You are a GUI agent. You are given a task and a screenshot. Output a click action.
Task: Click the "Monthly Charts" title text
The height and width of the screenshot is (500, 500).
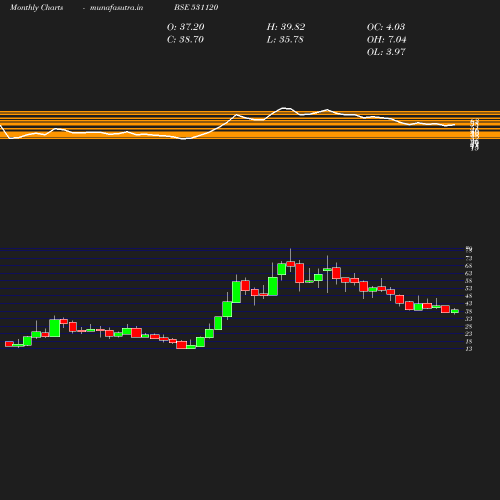tap(36, 8)
